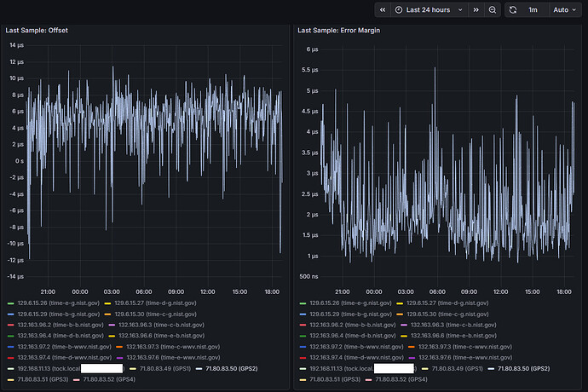Toggle 71.80.83.49 (GPS1) in Offset legend

(160, 369)
